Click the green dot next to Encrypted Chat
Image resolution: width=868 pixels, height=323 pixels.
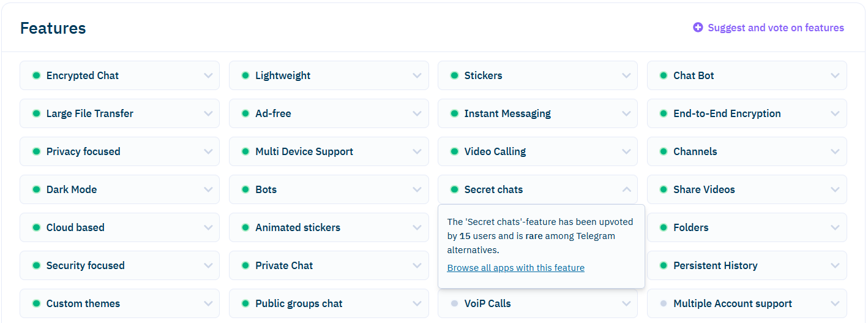coord(36,75)
